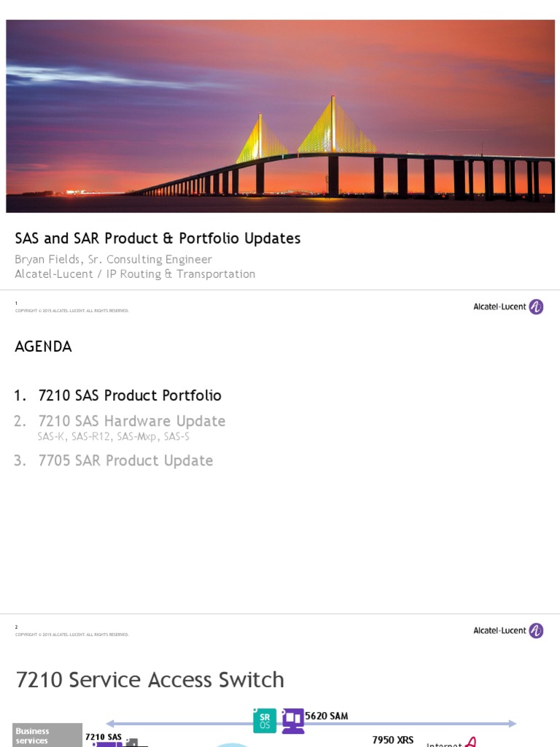The width and height of the screenshot is (560, 747).
Task: Click the Alcatel-Lucent logo on slide 1
Action: (x=508, y=307)
